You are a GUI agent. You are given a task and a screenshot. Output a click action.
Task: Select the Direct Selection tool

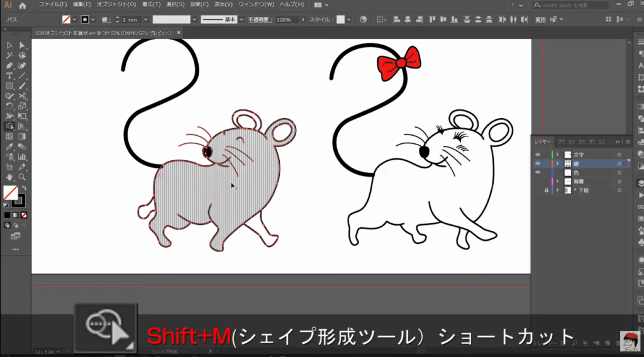(x=22, y=45)
